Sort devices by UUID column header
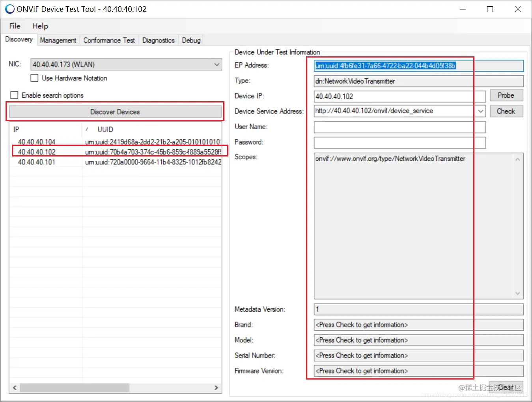Image resolution: width=532 pixels, height=402 pixels. click(152, 129)
